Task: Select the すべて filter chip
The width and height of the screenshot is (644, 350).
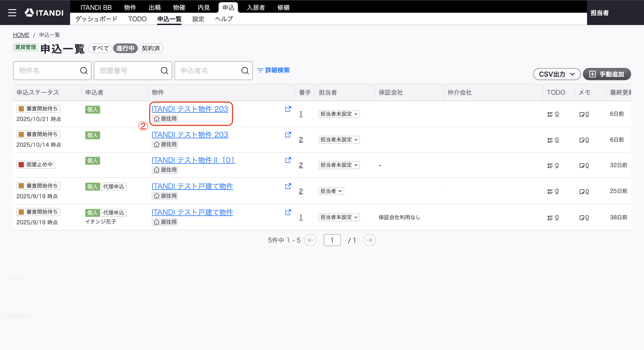Action: [x=100, y=48]
